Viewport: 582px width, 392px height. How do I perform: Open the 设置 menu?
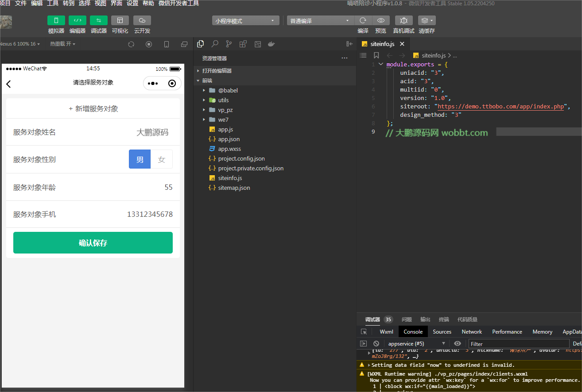pos(132,4)
